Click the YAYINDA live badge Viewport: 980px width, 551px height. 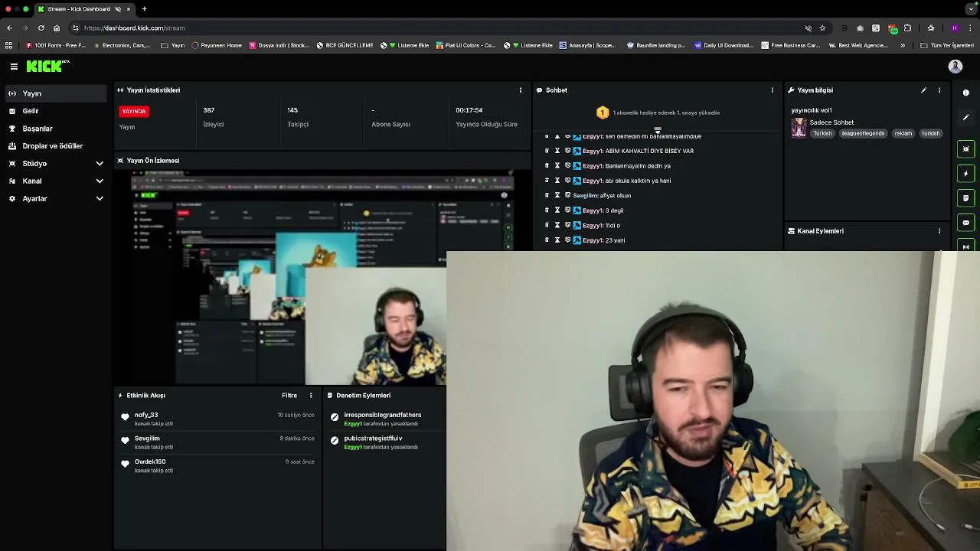[134, 112]
